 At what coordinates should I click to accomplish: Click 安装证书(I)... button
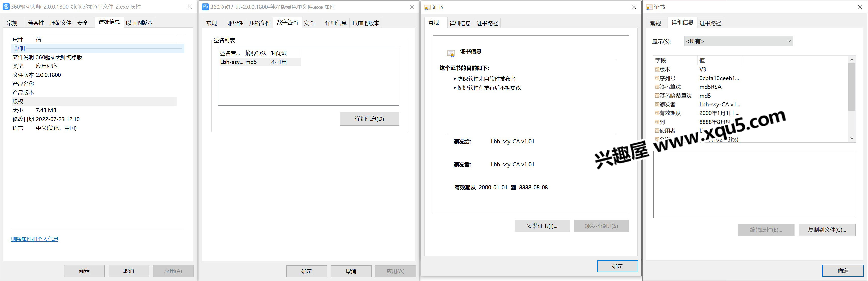542,226
